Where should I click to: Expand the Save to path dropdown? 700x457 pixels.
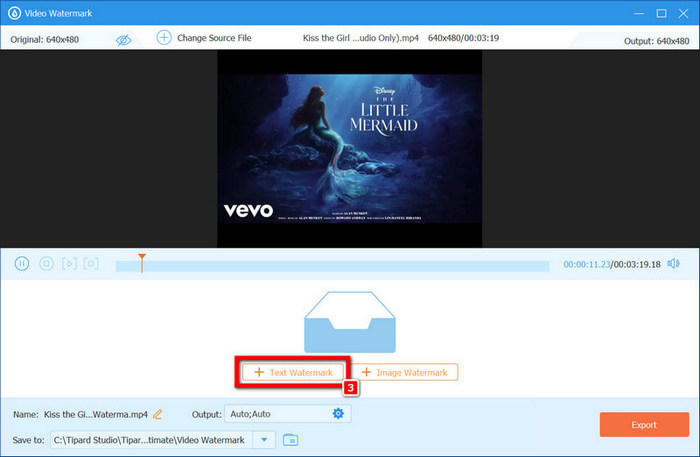(264, 440)
